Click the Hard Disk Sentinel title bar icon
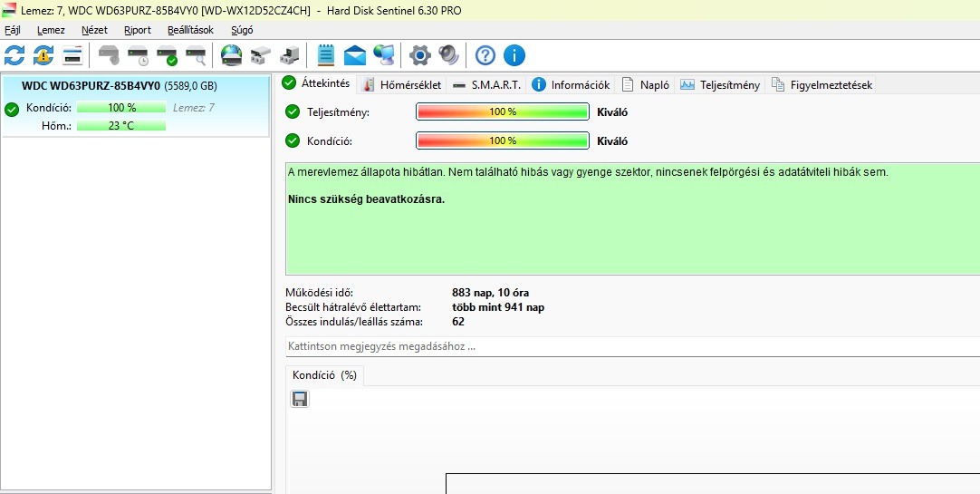The width and height of the screenshot is (980, 494). coord(9,10)
